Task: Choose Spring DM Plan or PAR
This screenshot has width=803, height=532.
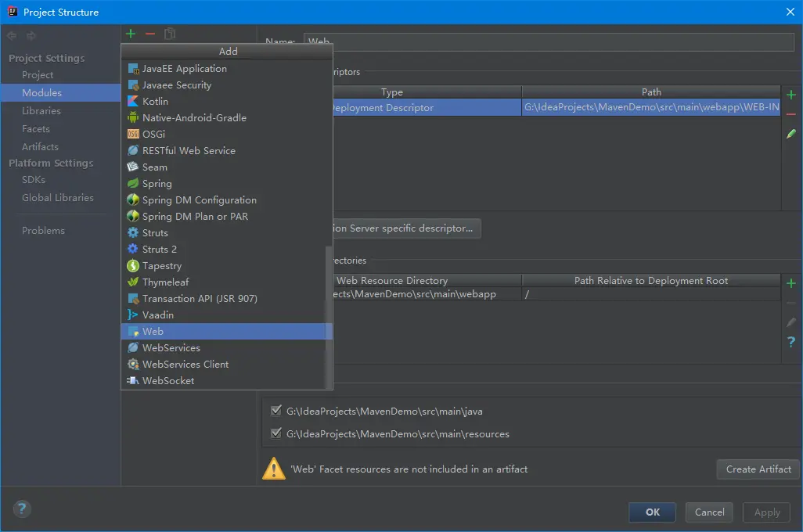Action: pyautogui.click(x=224, y=216)
